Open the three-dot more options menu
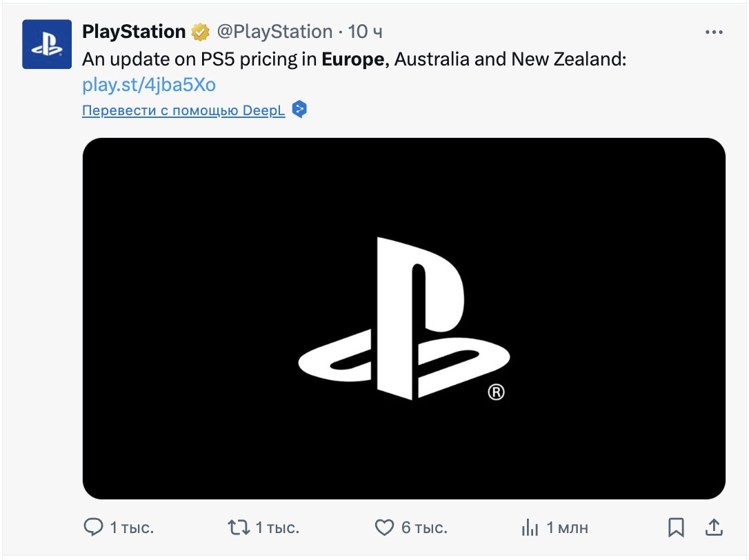The width and height of the screenshot is (749, 560). [714, 32]
